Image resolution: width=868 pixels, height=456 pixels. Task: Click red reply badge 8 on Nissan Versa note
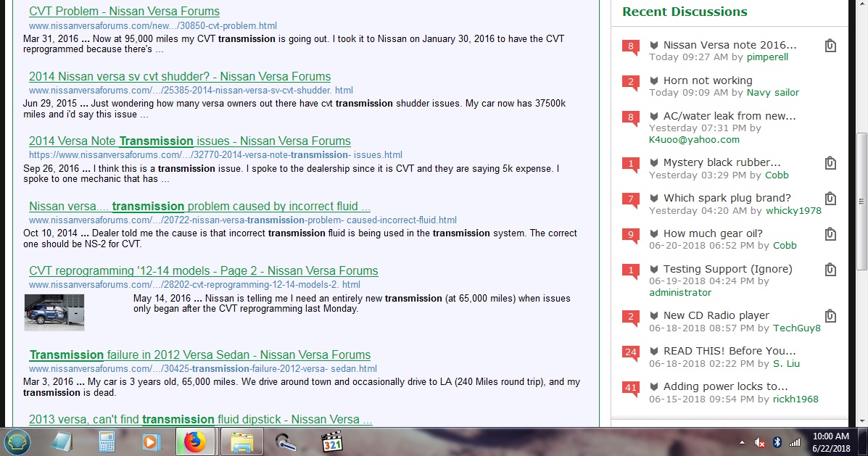pos(631,47)
